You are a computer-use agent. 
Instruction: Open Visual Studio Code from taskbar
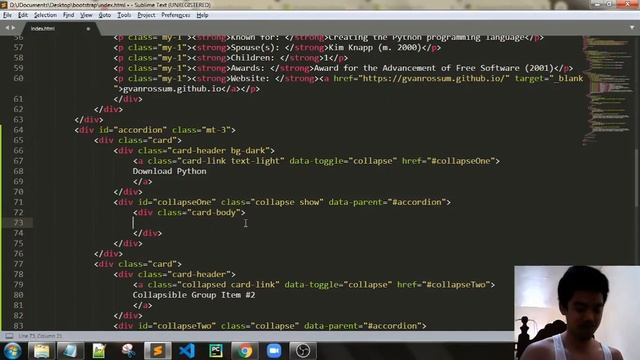[187, 351]
